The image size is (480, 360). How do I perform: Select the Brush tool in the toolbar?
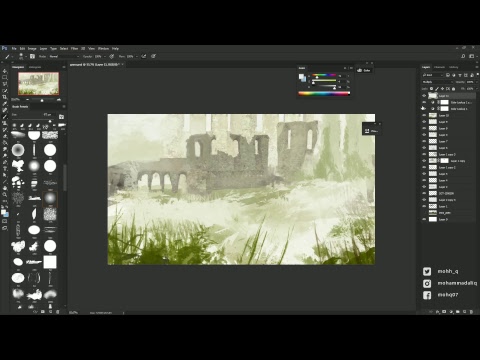[5, 116]
